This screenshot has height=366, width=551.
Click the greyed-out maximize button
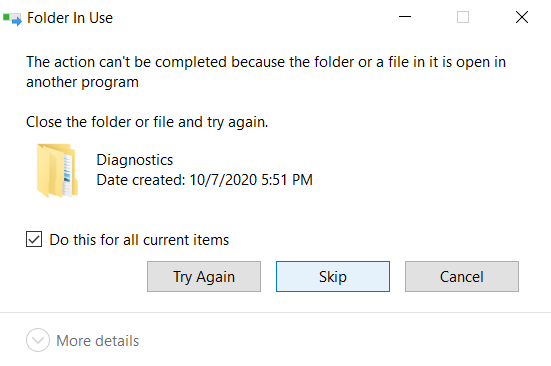click(x=463, y=17)
